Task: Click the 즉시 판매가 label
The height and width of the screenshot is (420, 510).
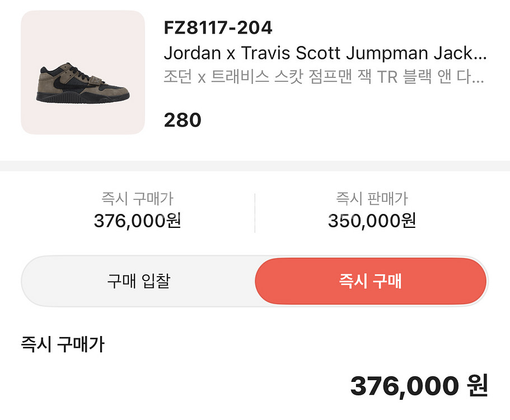Action: pos(372,198)
